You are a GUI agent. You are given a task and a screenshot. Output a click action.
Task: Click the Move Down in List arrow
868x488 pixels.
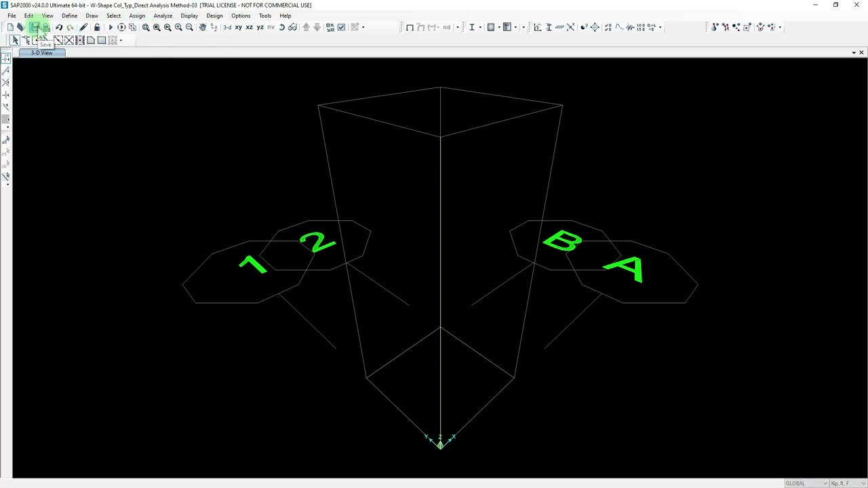coord(317,27)
